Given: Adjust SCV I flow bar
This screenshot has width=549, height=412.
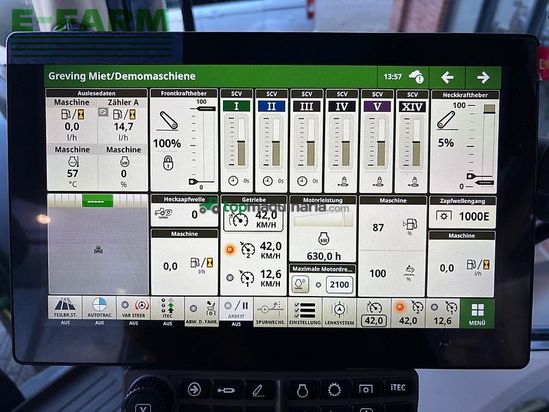Looking at the screenshot, I should click(241, 142).
